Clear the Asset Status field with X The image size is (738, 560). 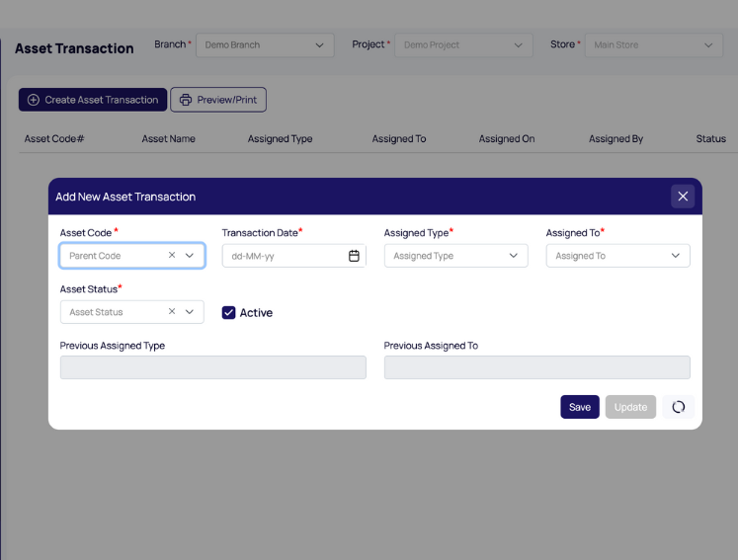(172, 311)
